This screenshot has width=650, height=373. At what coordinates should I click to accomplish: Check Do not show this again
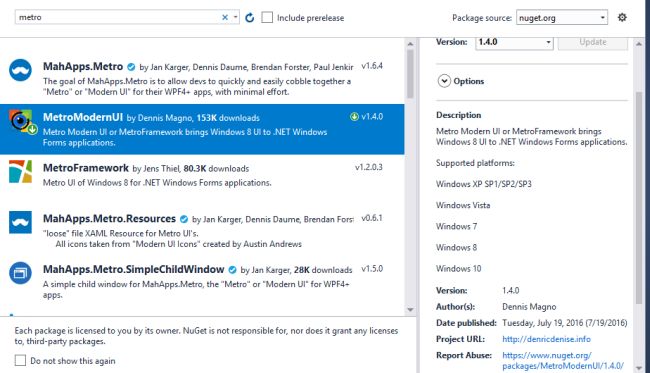[20, 360]
